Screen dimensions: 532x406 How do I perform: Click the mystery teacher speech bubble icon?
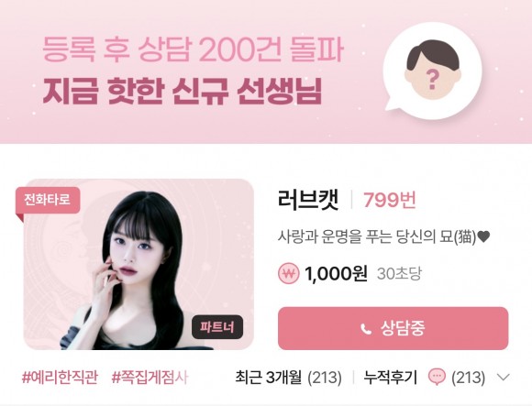point(433,71)
